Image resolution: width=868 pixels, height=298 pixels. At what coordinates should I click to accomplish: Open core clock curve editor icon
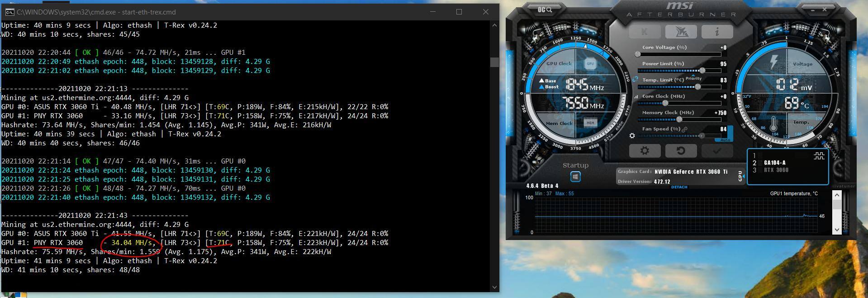coord(636,96)
